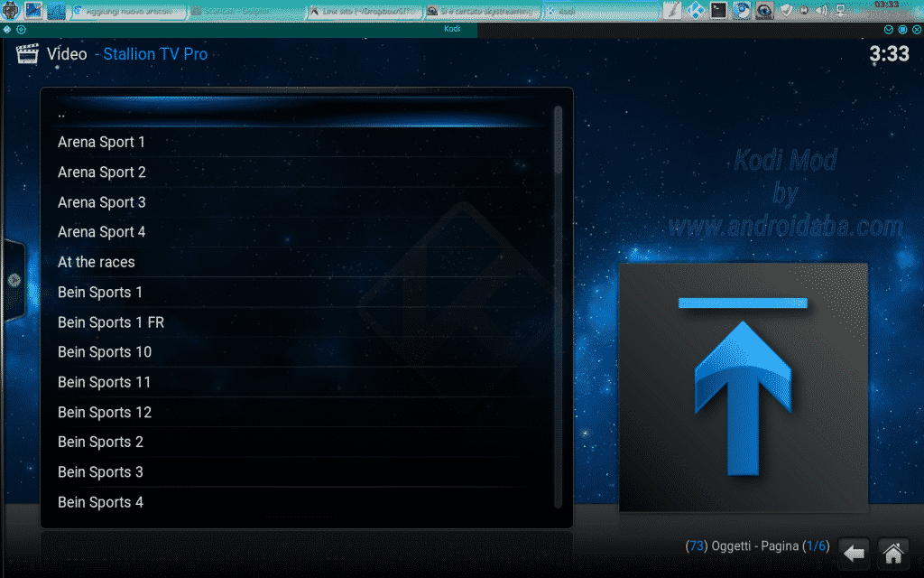
Task: Play Bein Sports 11 entry
Action: [298, 382]
